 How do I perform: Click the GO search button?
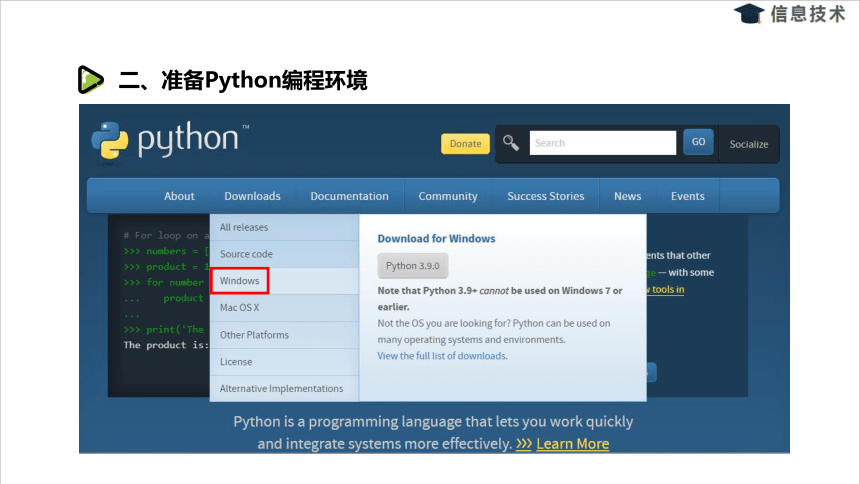coord(698,142)
